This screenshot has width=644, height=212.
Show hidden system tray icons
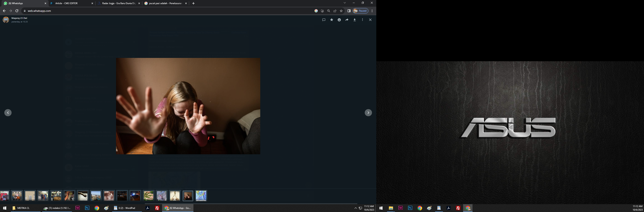pos(356,208)
